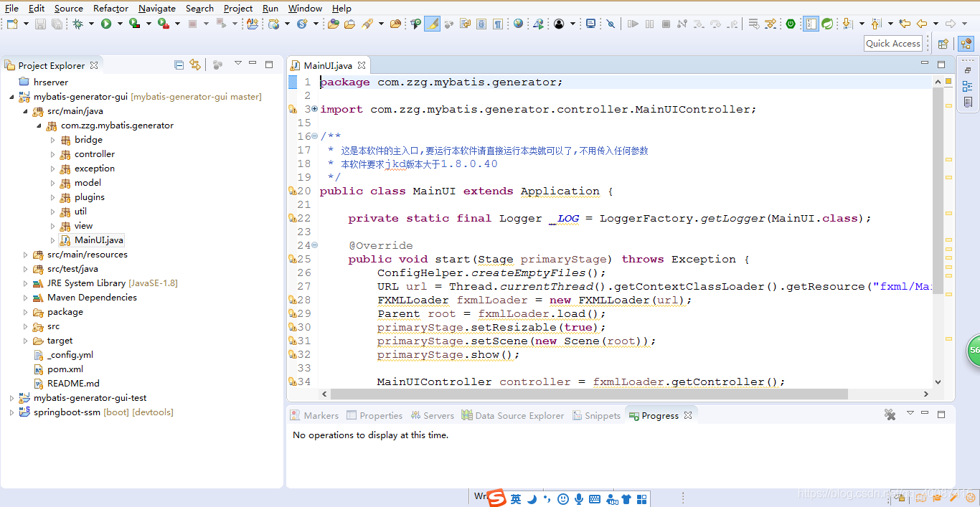This screenshot has width=980, height=507.
Task: Run the MainUI application
Action: click(x=106, y=24)
